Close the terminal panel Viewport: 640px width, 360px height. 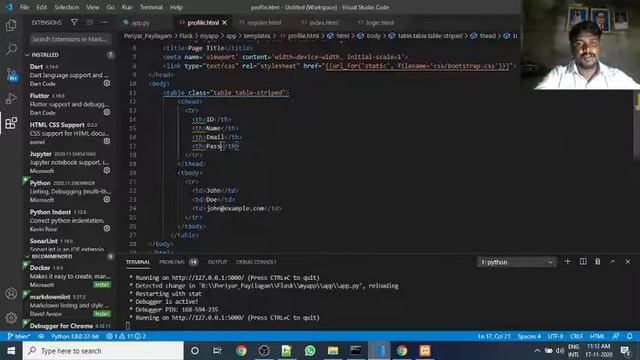coord(628,262)
